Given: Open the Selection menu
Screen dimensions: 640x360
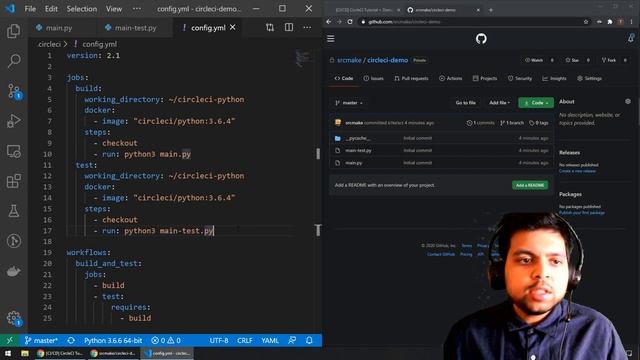Looking at the screenshot, I should point(82,9).
